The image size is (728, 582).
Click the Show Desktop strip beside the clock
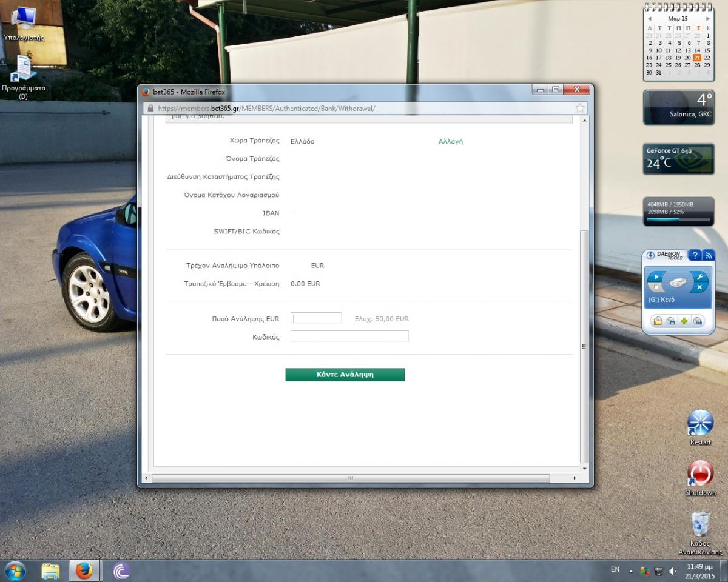pos(724,570)
